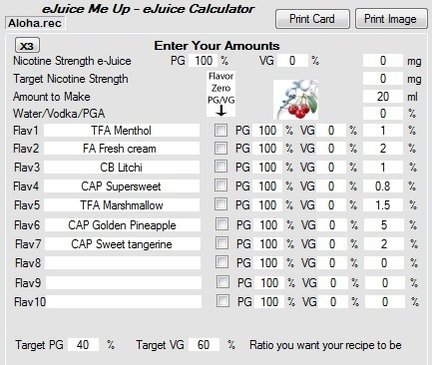Select the Aloha.rec file name label
Screen dimensions: 432x365
[x=35, y=23]
